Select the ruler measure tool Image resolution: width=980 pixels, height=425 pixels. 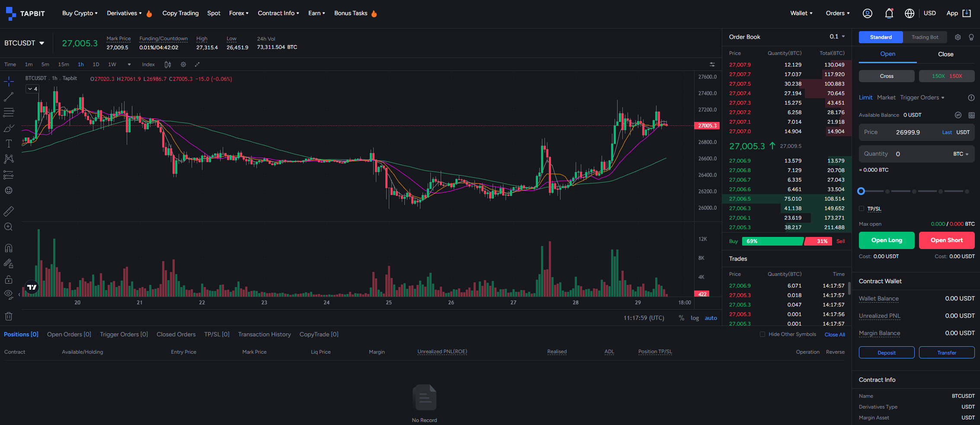pos(9,211)
